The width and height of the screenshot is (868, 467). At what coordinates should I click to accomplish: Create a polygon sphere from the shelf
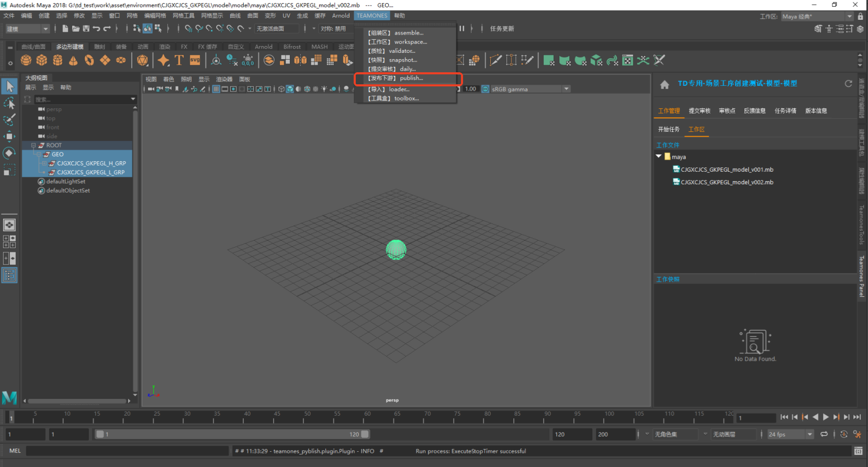click(x=26, y=60)
